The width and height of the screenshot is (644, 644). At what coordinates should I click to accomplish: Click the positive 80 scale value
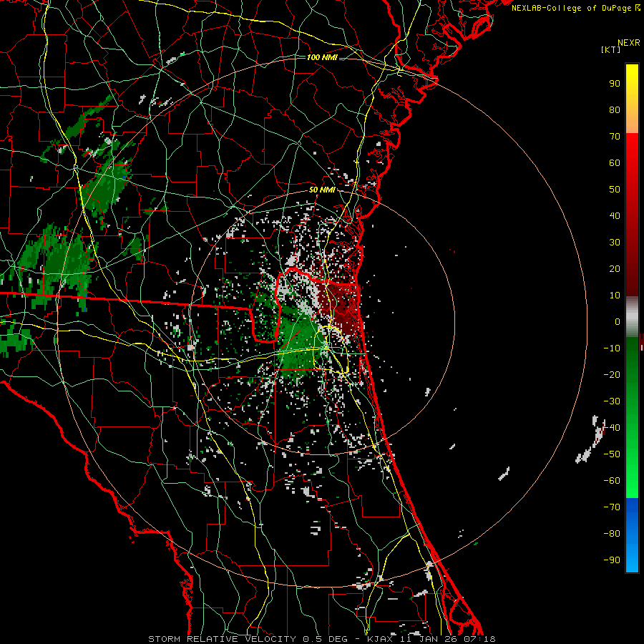click(x=615, y=109)
